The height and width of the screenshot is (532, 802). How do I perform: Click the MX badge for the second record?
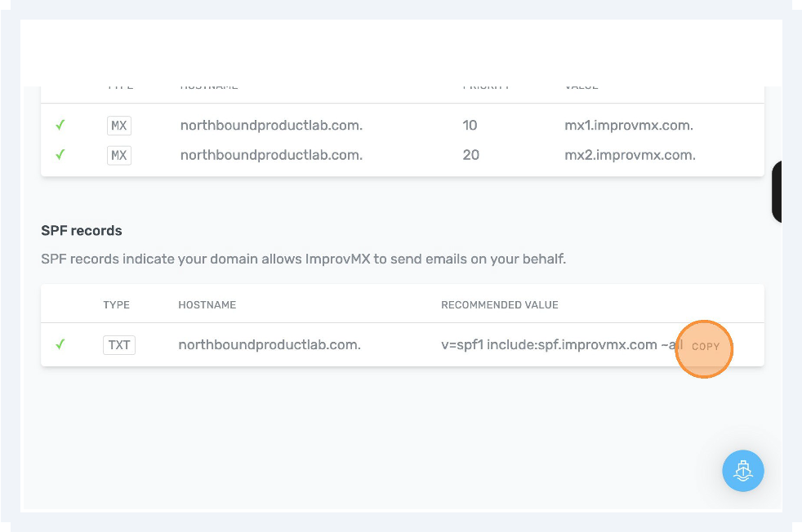[118, 155]
